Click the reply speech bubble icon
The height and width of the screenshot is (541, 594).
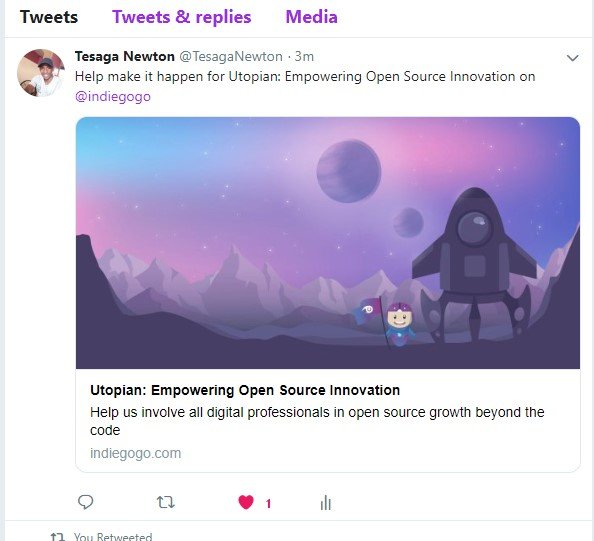pos(85,502)
